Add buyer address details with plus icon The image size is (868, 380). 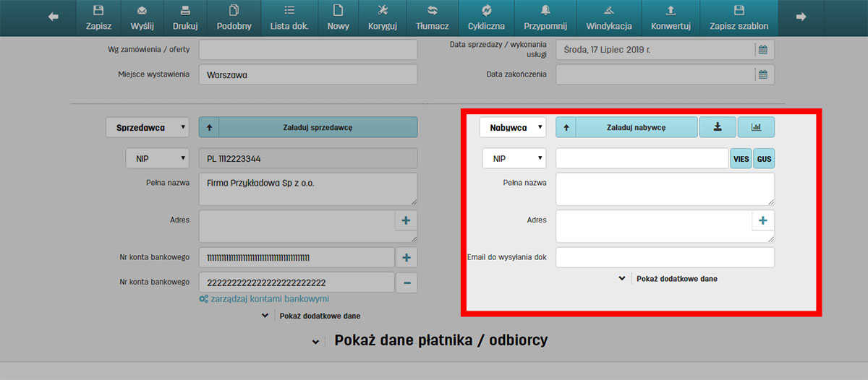point(763,220)
